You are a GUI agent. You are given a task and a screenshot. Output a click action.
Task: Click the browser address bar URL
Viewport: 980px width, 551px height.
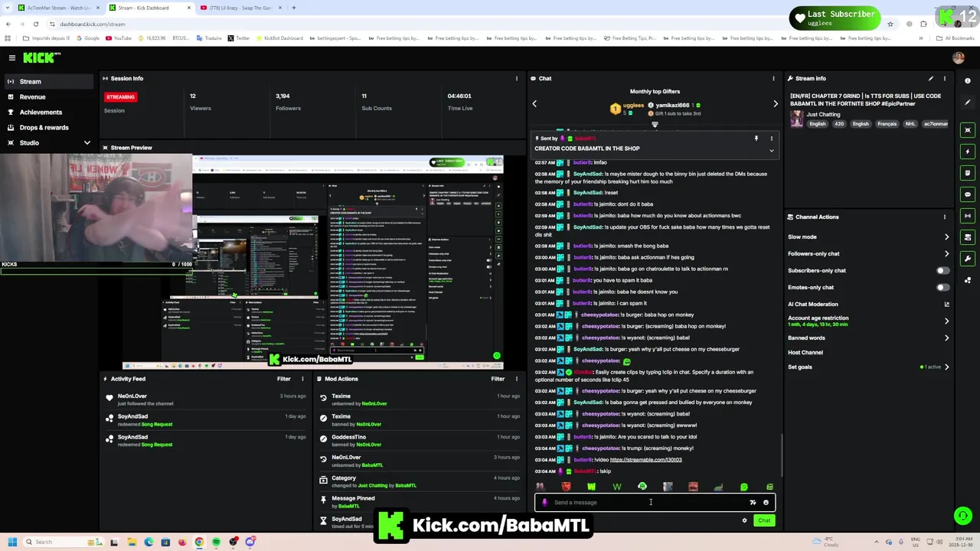(92, 24)
